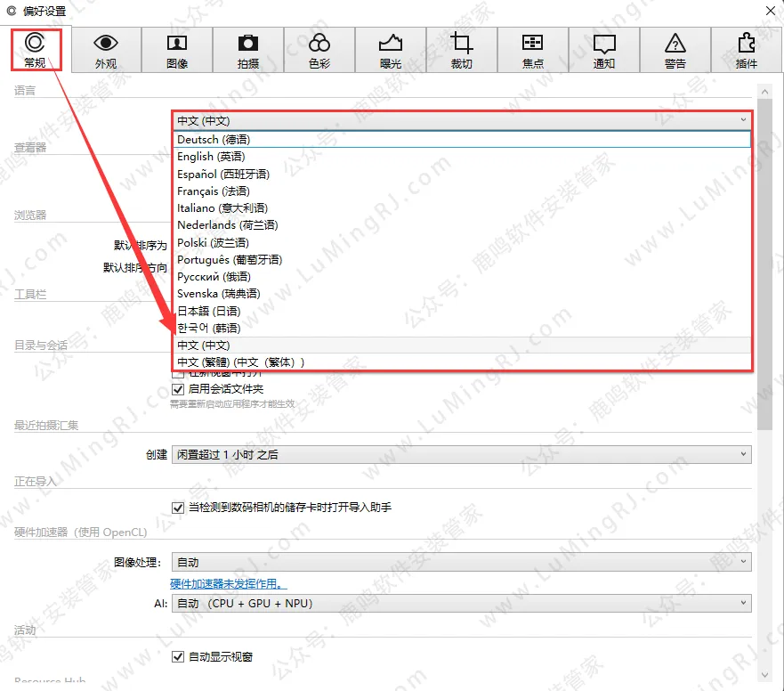Choose English (英语) from the language list
The height and width of the screenshot is (691, 784).
(x=207, y=157)
